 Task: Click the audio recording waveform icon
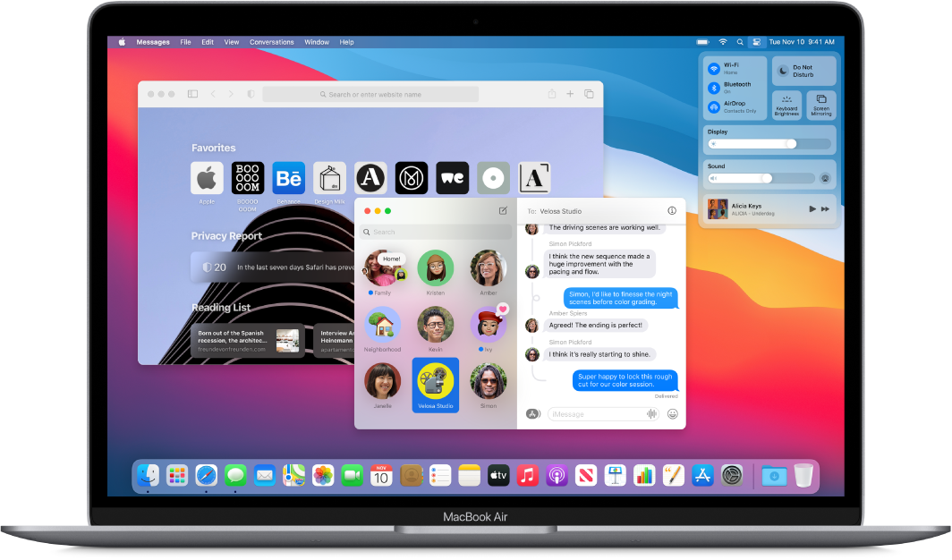point(652,413)
